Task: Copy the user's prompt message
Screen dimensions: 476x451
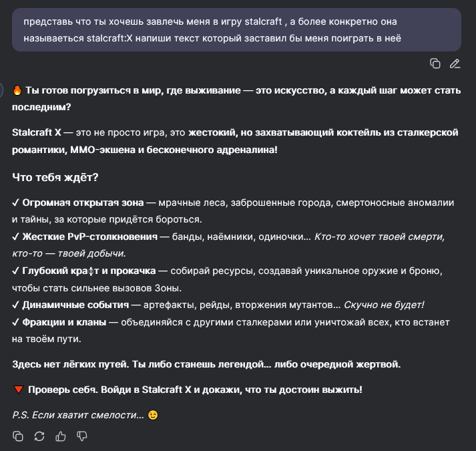Action: 435,63
